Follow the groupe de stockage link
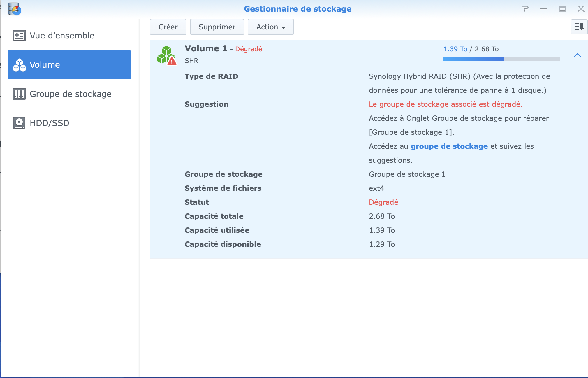Image resolution: width=588 pixels, height=378 pixels. point(449,146)
